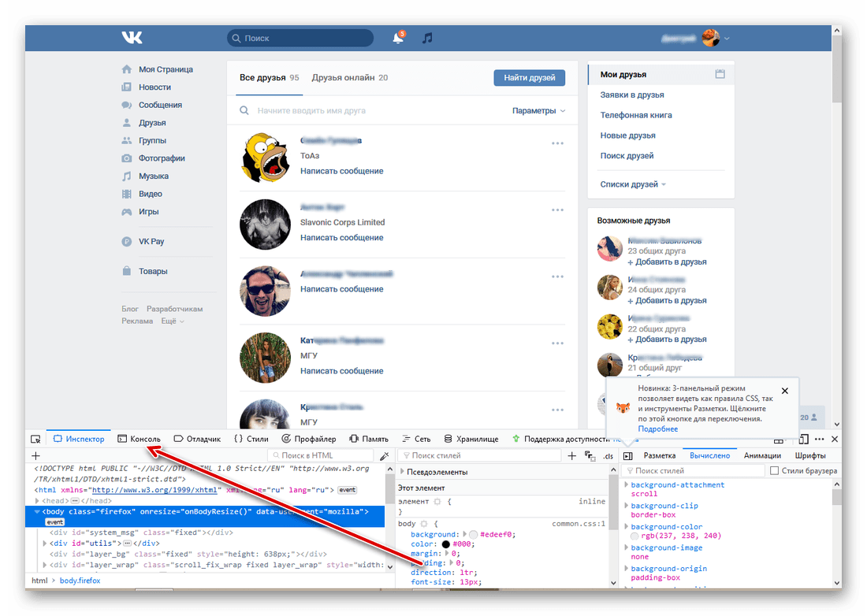
Task: Open header profile dropdown arrow
Action: 727,38
